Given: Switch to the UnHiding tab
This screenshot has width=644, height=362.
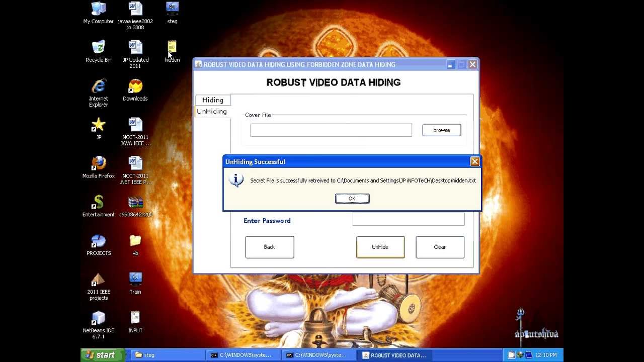Looking at the screenshot, I should pos(212,112).
